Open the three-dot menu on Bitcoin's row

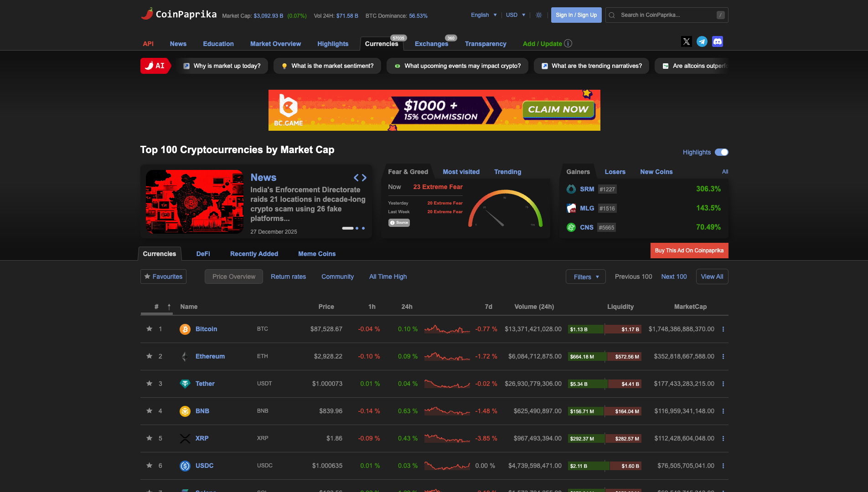click(x=723, y=329)
